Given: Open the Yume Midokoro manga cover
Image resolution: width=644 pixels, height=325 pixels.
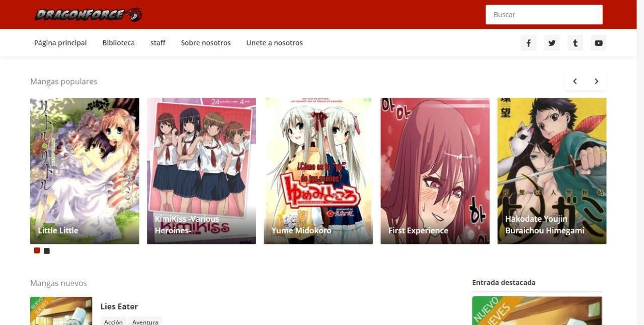Looking at the screenshot, I should [318, 170].
